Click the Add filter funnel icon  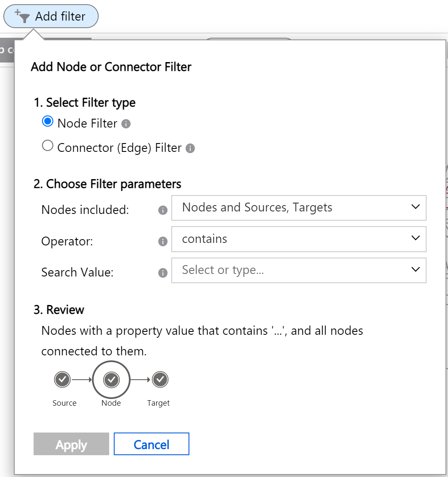pyautogui.click(x=23, y=17)
